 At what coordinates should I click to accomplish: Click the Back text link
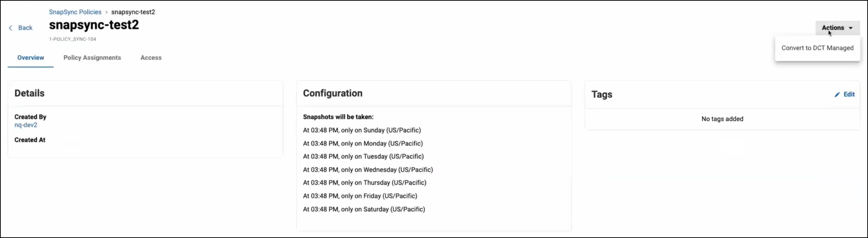pos(25,28)
